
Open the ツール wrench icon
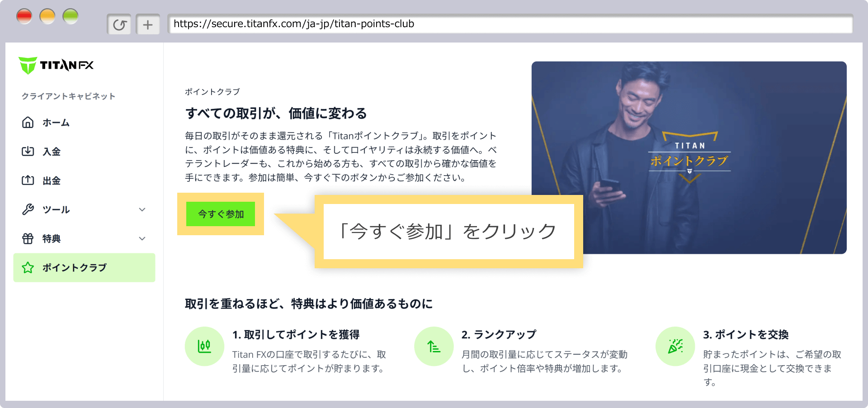pos(28,209)
